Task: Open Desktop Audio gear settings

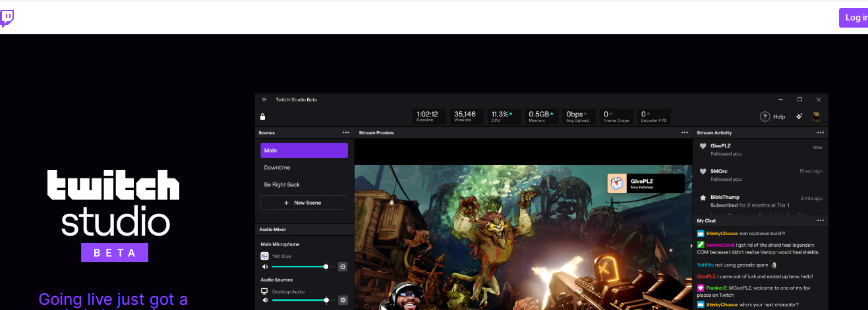Action: 343,300
